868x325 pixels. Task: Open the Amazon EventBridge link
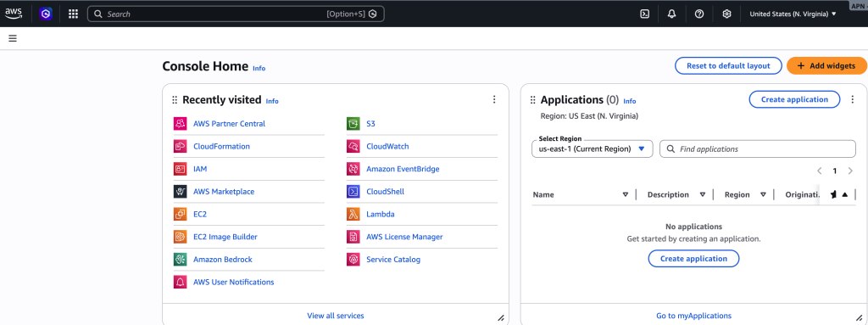403,169
